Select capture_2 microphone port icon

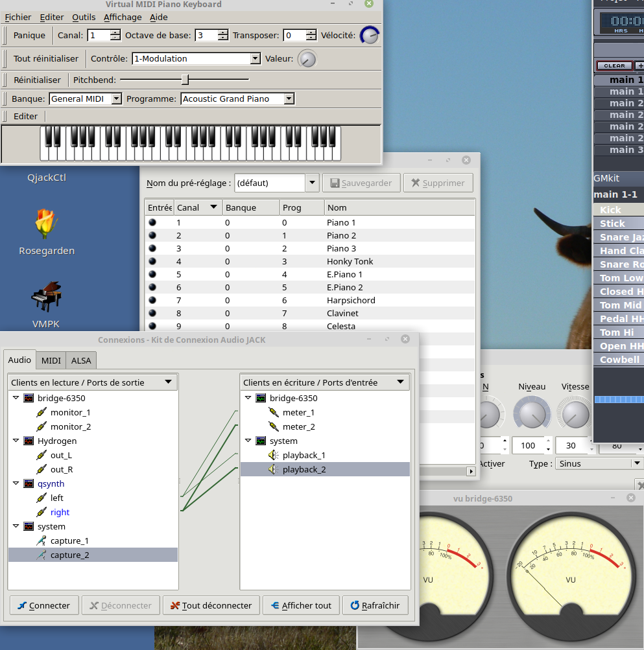(42, 555)
